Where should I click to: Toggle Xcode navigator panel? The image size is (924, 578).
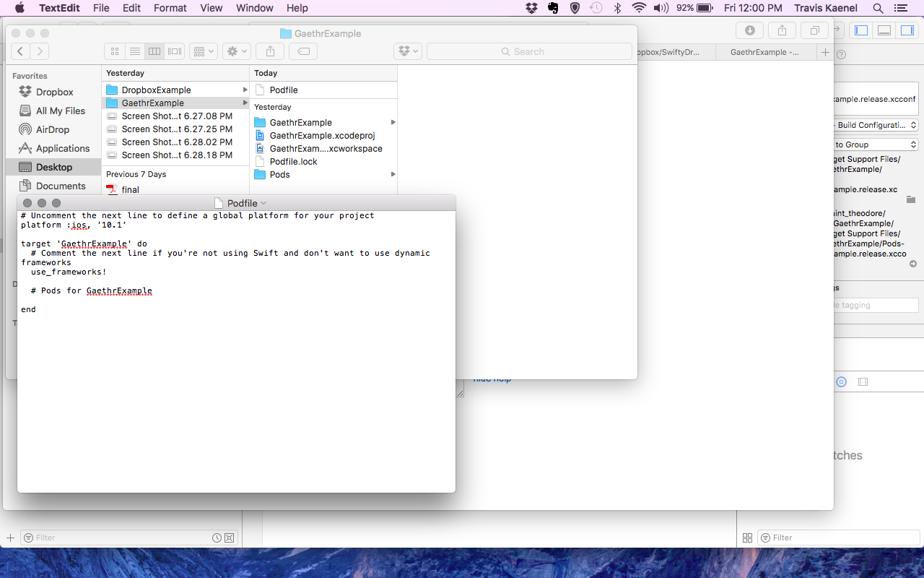860,30
